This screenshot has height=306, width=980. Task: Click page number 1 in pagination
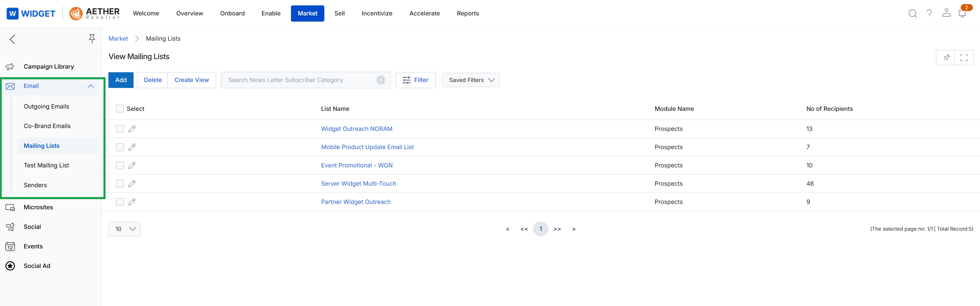[x=541, y=229]
